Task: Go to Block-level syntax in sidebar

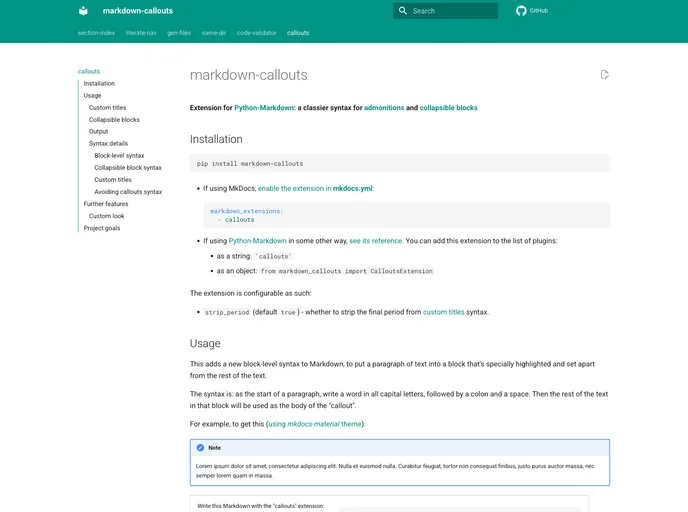Action: click(119, 155)
